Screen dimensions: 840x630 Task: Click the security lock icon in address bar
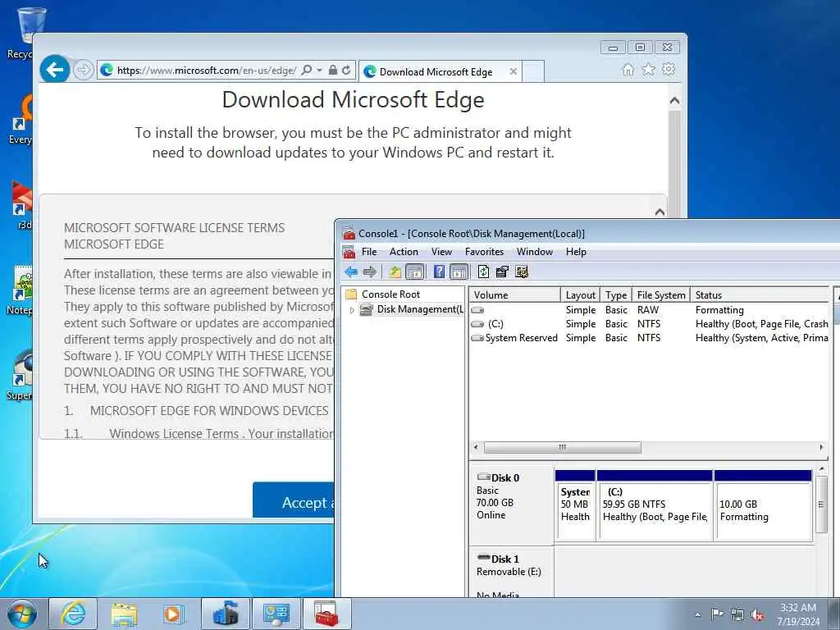point(333,71)
